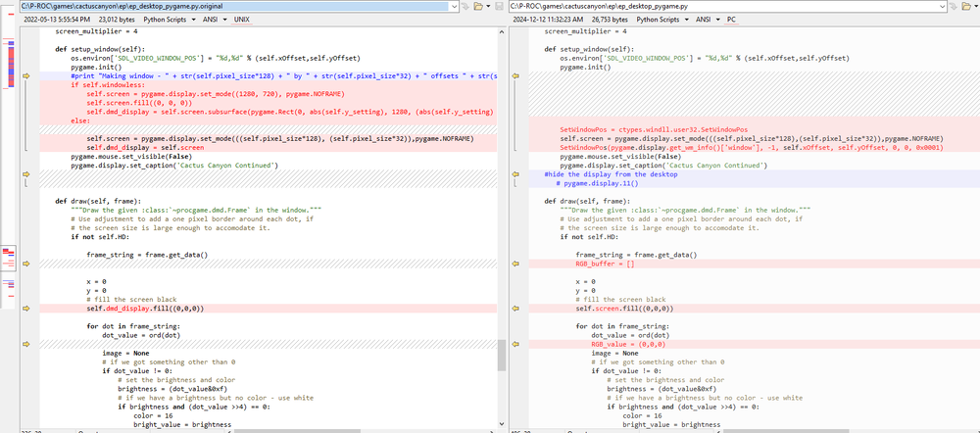The height and width of the screenshot is (433, 980).
Task: Open right pane ANSI encoding dropdown
Action: pos(709,20)
